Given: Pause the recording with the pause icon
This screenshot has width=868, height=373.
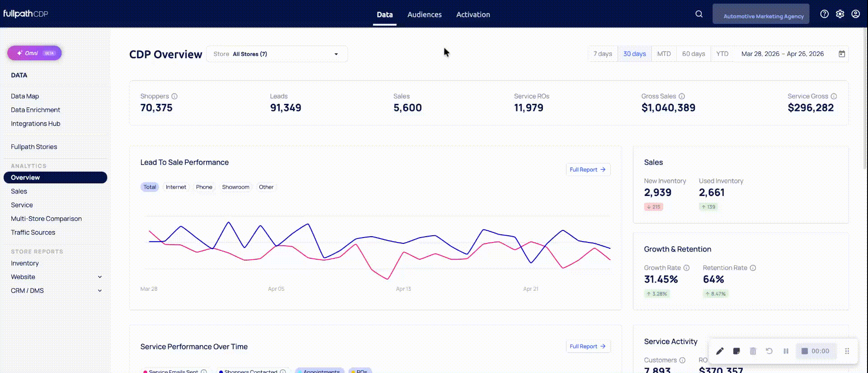Looking at the screenshot, I should [x=786, y=351].
